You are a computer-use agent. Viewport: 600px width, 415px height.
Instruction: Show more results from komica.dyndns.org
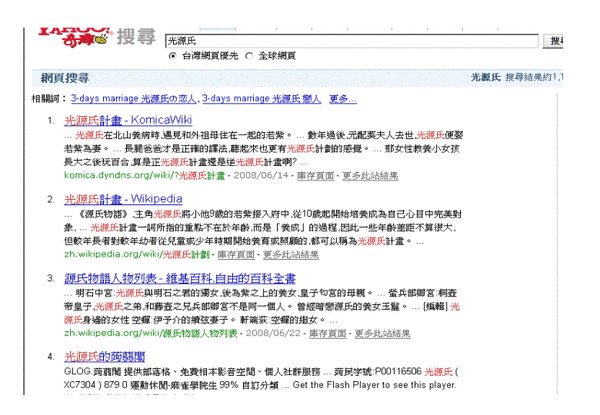[x=370, y=176]
